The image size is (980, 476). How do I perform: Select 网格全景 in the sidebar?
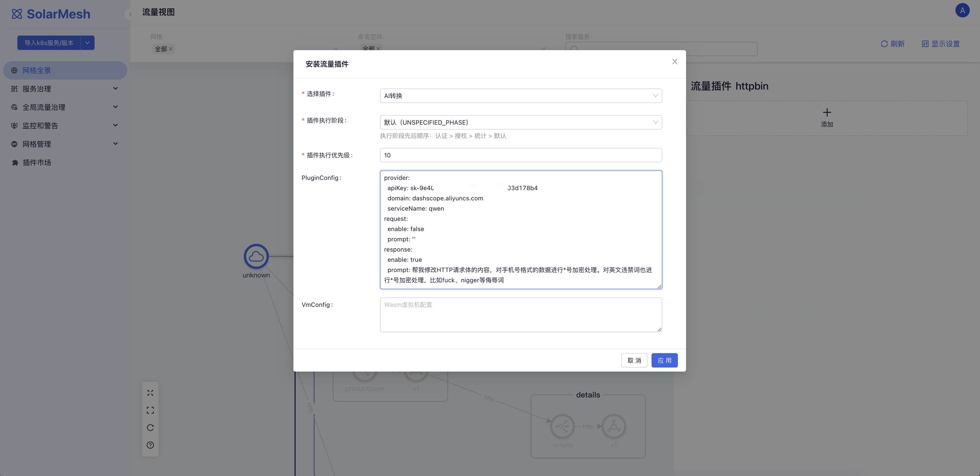click(37, 70)
